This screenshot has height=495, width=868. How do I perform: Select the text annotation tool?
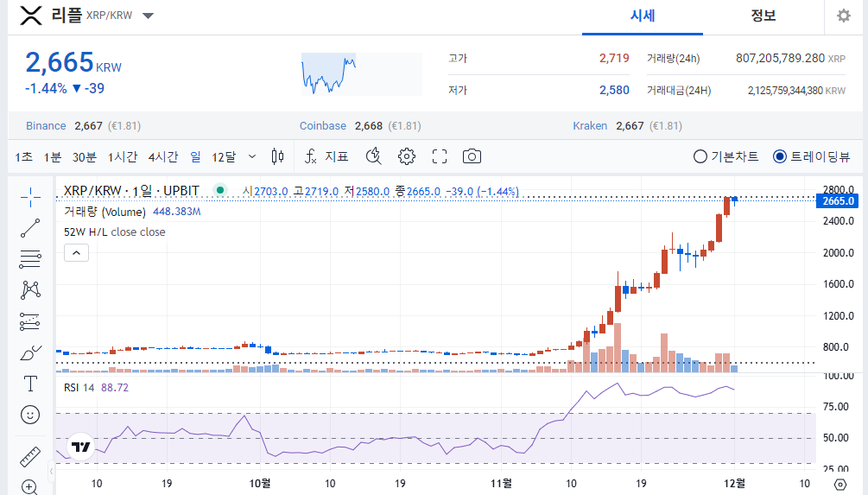[30, 384]
